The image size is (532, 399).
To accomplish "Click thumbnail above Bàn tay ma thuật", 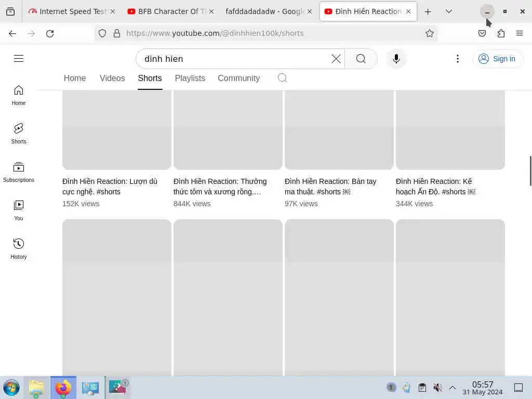I will click(339, 130).
